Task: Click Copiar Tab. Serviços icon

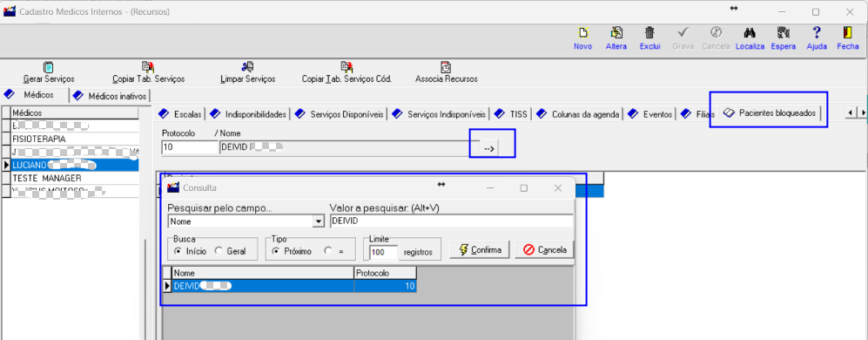Action: [148, 67]
